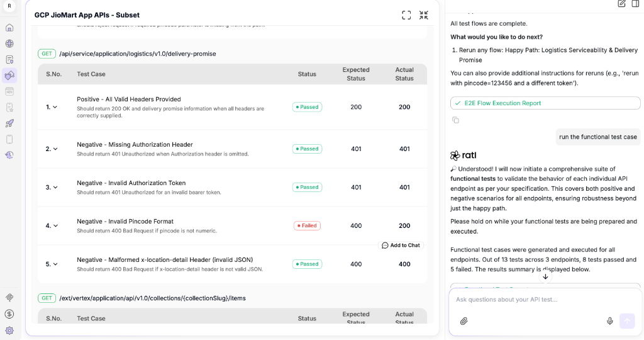
Task: Open settings gear at the sidebar bottom
Action: [x=9, y=330]
